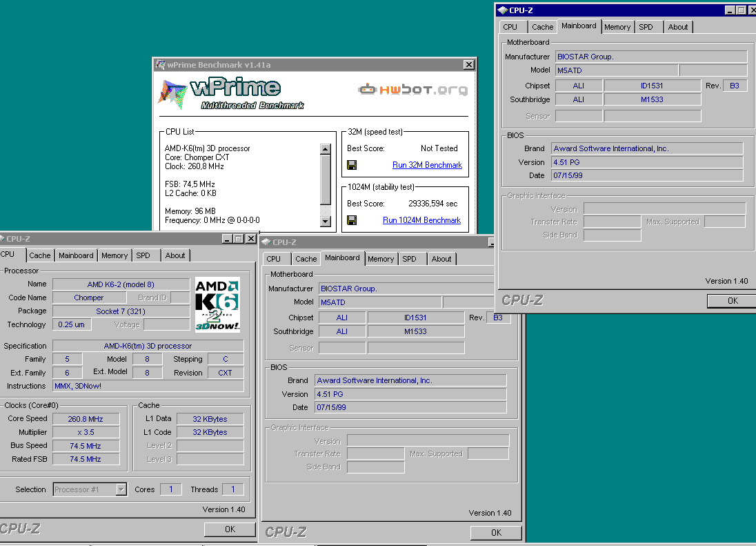The width and height of the screenshot is (756, 546).
Task: Select Cache tab in middle CPU-Z window
Action: pos(306,259)
